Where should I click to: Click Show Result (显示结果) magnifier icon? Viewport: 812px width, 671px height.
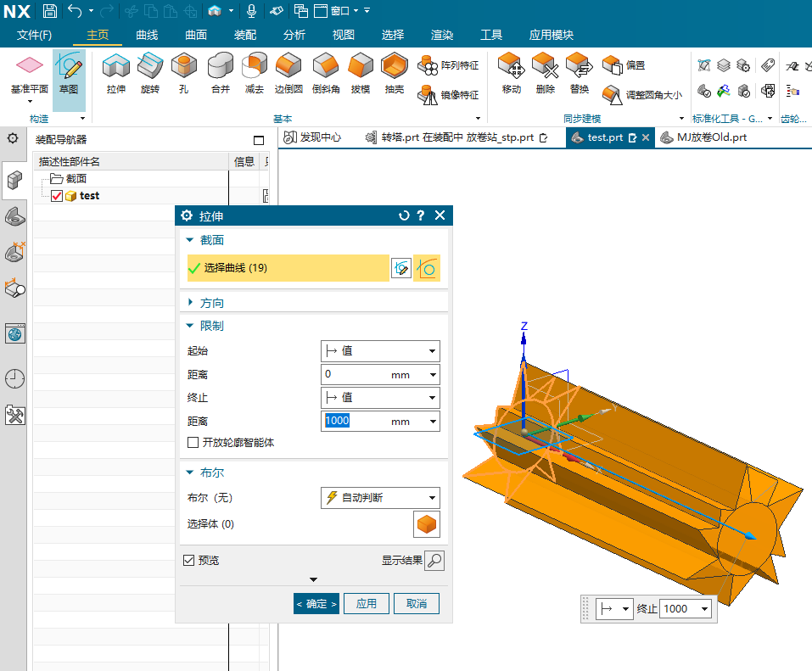pyautogui.click(x=434, y=560)
